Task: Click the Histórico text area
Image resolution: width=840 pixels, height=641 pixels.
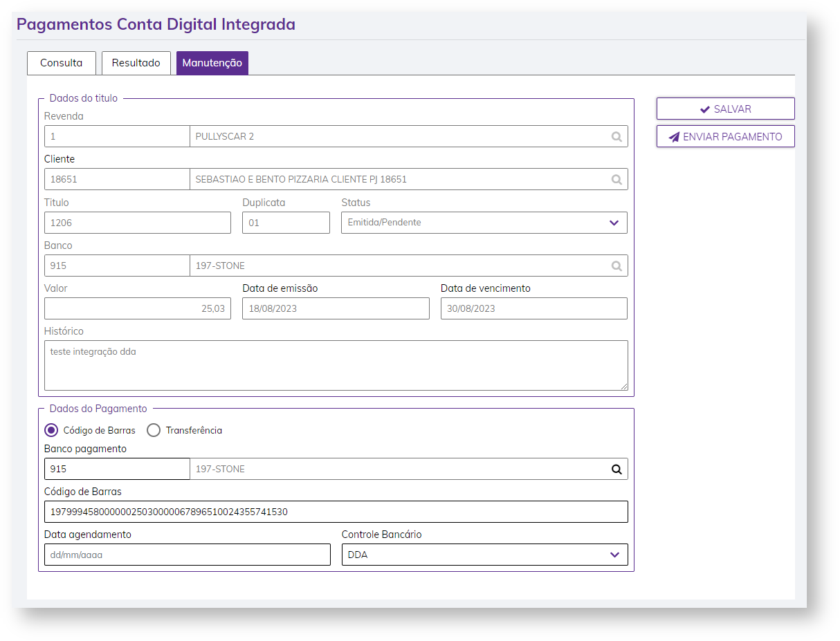Action: 336,365
